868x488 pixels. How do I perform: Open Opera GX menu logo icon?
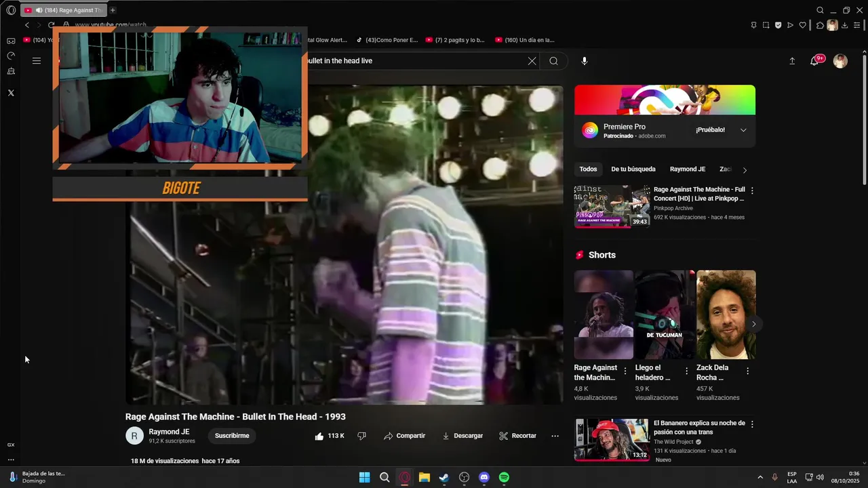11,10
